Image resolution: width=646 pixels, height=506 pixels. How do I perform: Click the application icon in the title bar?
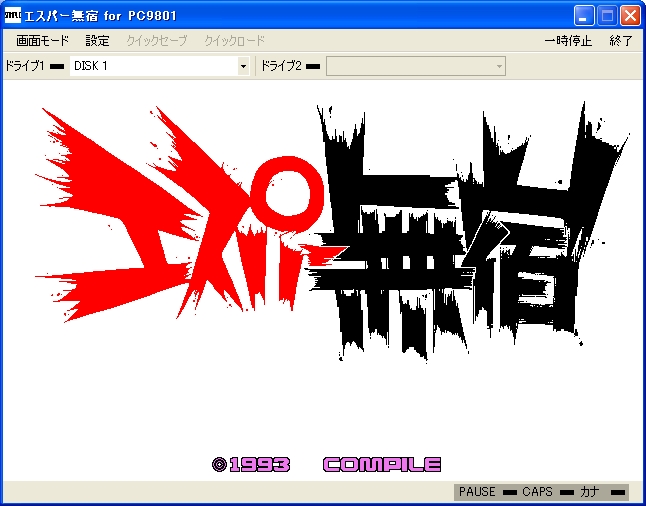click(13, 16)
